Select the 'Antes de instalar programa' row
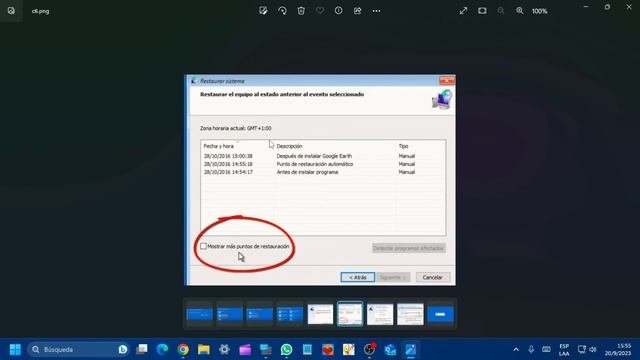This screenshot has height=360, width=640. [x=322, y=172]
